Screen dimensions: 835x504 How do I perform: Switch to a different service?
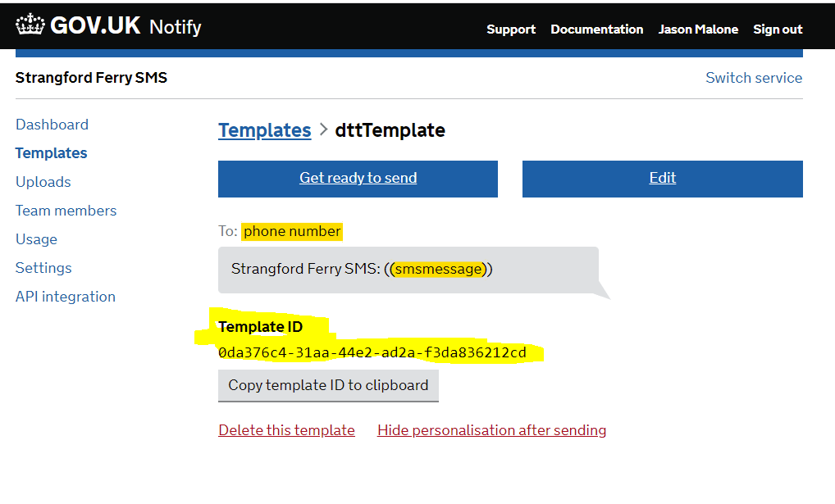(x=753, y=77)
